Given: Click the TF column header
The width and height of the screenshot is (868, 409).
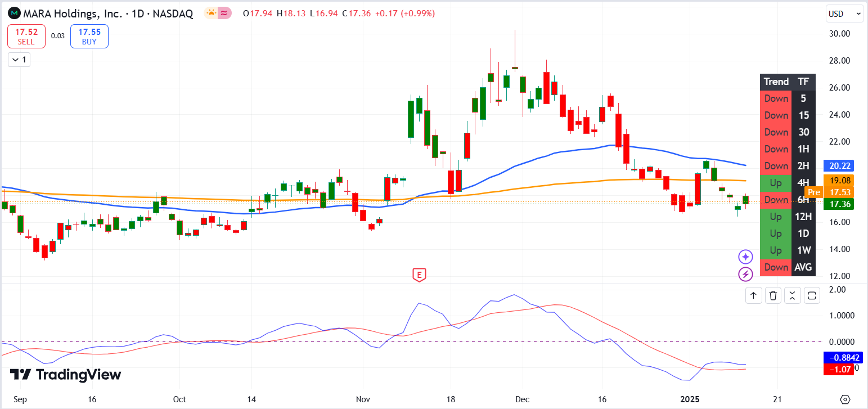Looking at the screenshot, I should [x=803, y=82].
